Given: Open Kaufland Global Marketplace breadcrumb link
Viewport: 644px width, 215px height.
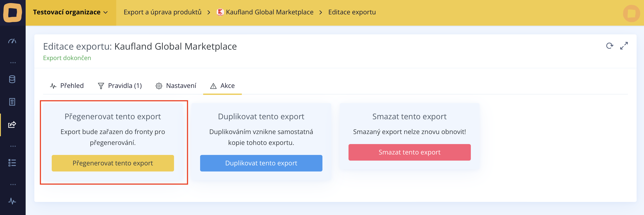Looking at the screenshot, I should 269,12.
